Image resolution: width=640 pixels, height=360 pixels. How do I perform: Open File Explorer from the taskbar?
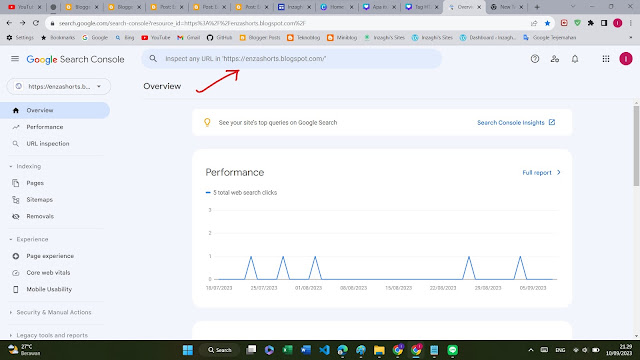pyautogui.click(x=379, y=350)
